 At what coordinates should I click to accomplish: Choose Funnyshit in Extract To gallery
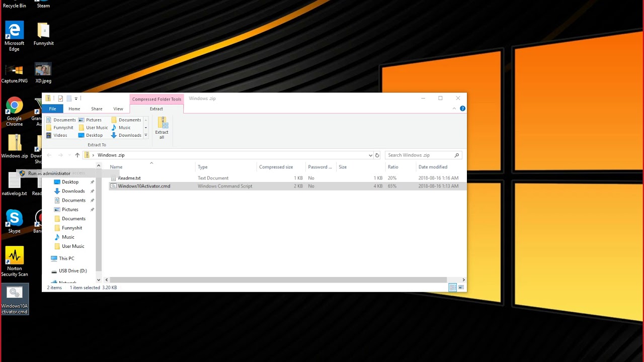pos(59,128)
